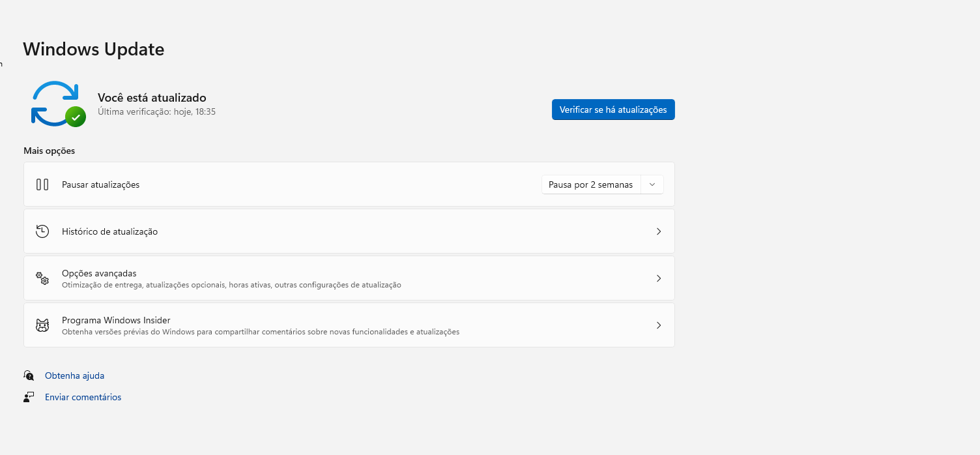Image resolution: width=980 pixels, height=455 pixels.
Task: Open Opções avançadas chevron
Action: point(659,278)
